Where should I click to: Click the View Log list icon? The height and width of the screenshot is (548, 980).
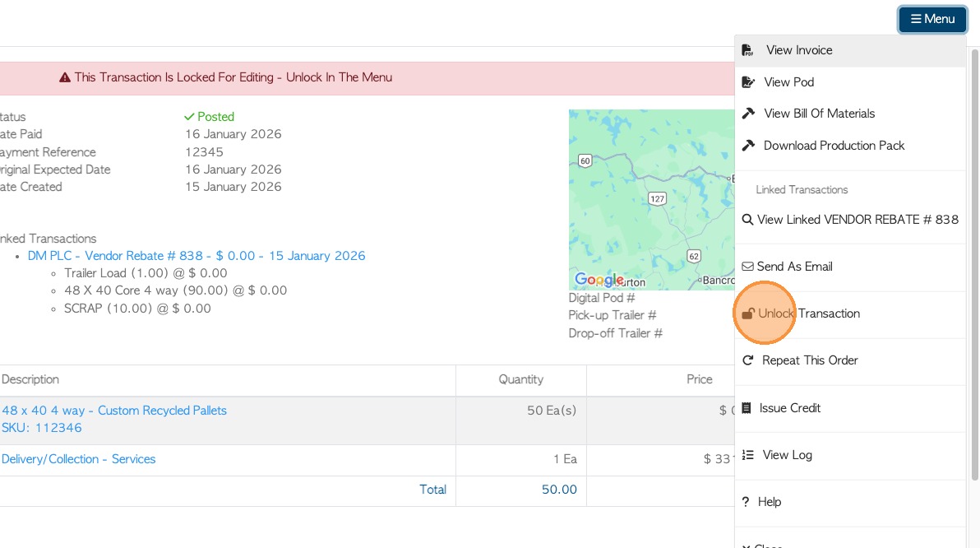click(x=748, y=455)
